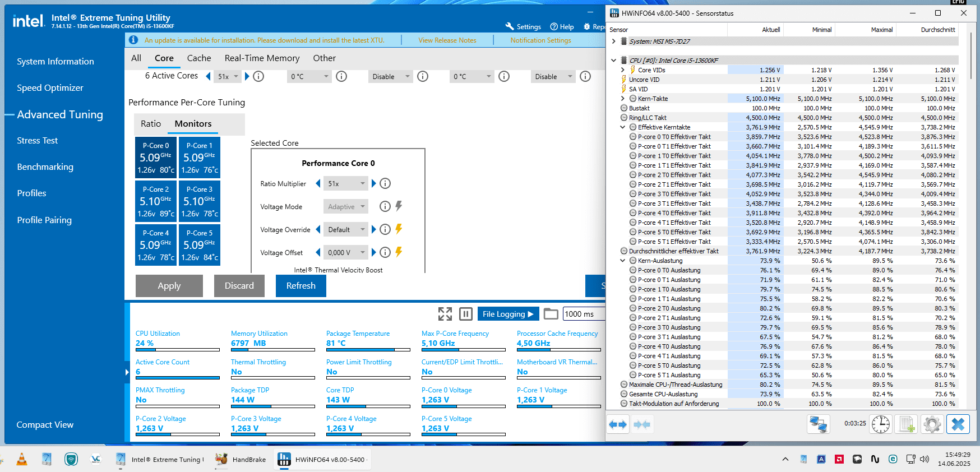Click the Settings wrench in XTU header
Image resolution: width=980 pixels, height=472 pixels.
[523, 26]
